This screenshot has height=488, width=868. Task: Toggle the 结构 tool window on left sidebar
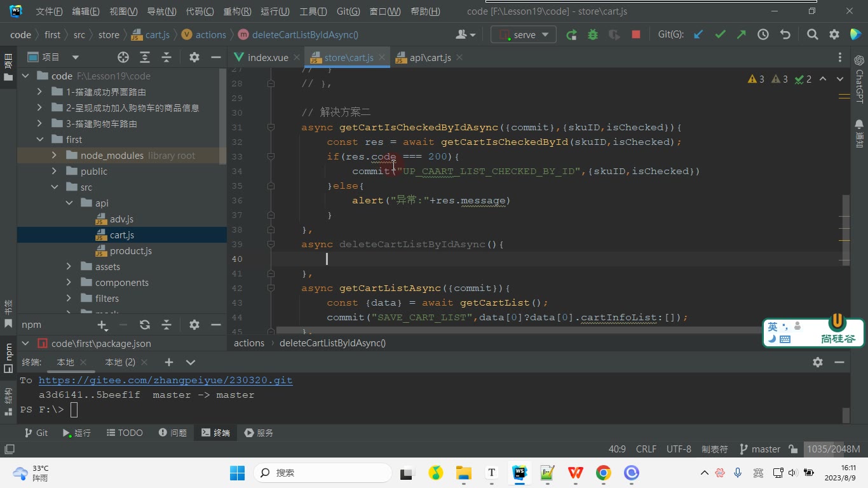click(x=8, y=402)
